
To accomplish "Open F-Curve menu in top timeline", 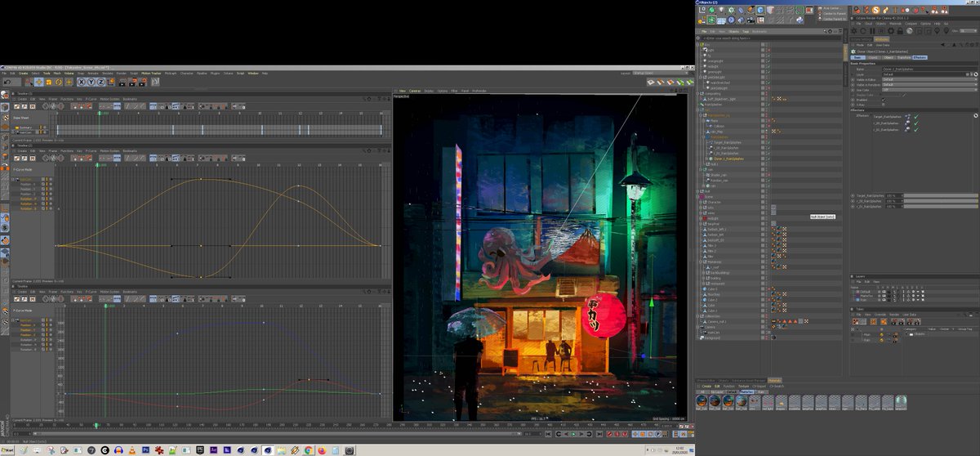I will (91, 99).
